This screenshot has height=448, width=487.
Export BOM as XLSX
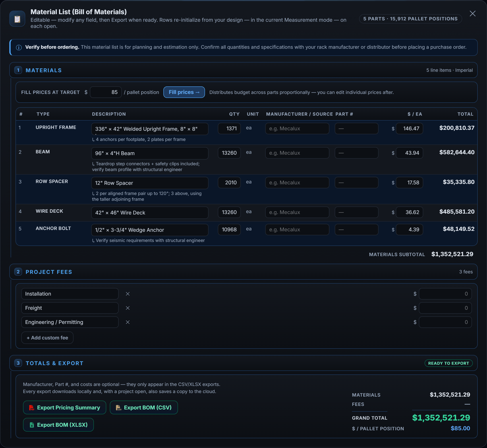(x=58, y=425)
